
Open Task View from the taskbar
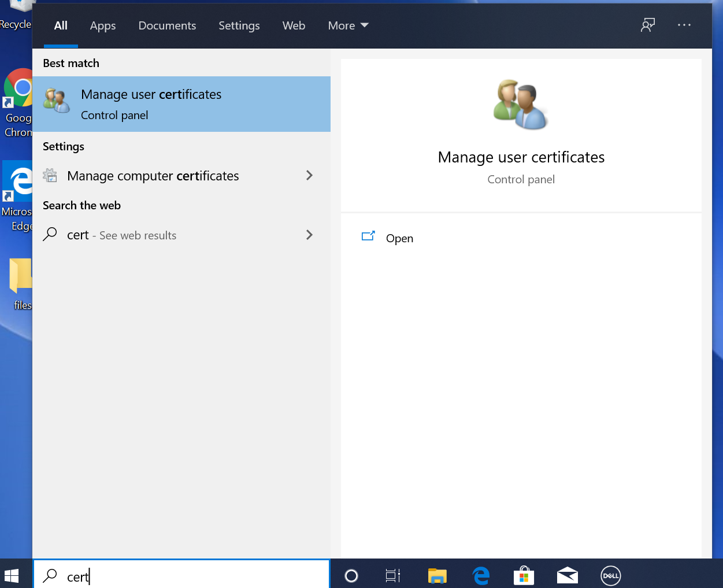(393, 575)
